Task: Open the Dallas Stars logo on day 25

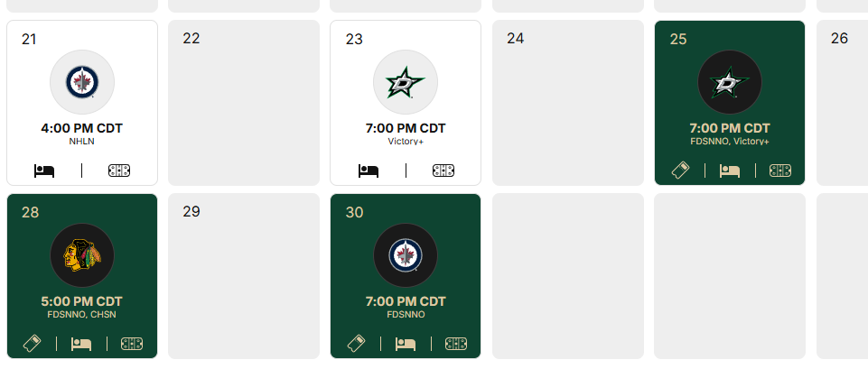Action: (x=730, y=83)
